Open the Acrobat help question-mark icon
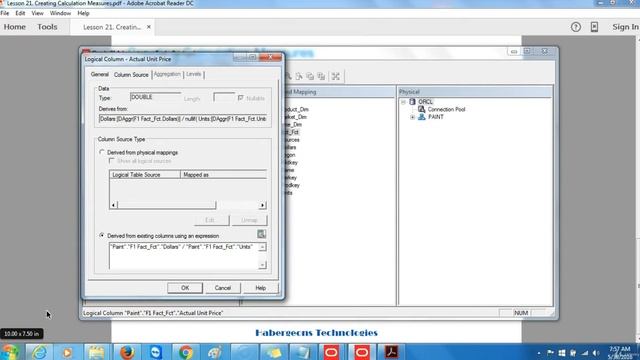Screen dimensions: 640x360 coord(576,27)
